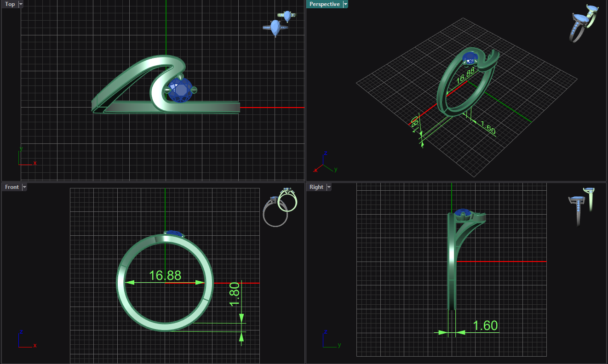Expand the Perspective viewport menu arrow
Viewport: 608px width, 364px height.
[x=345, y=4]
